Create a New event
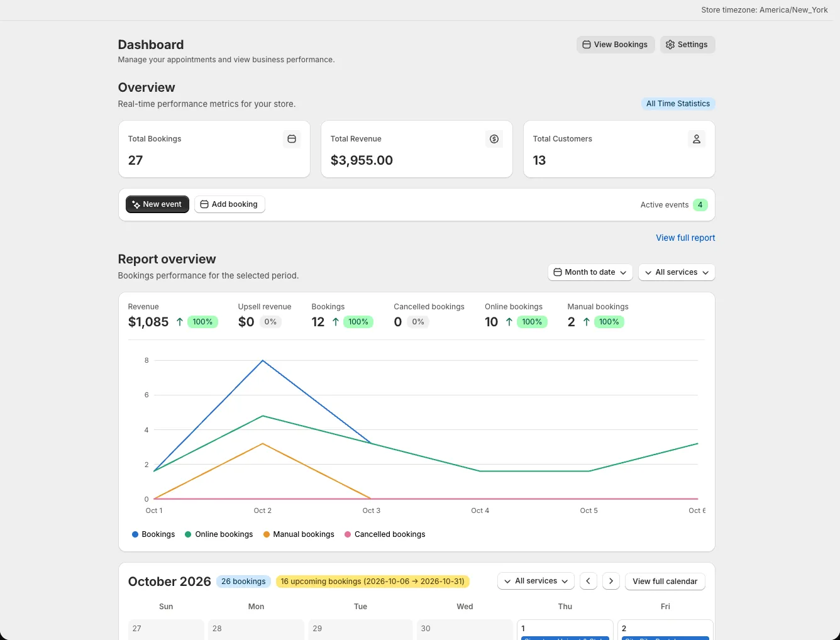This screenshot has height=640, width=840. [x=157, y=204]
